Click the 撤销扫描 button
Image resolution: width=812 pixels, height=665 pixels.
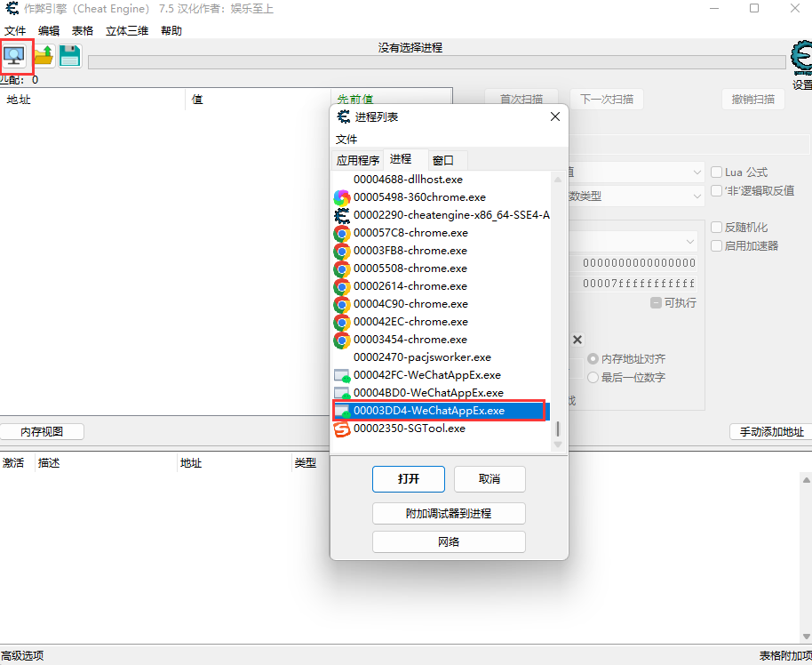pos(753,99)
